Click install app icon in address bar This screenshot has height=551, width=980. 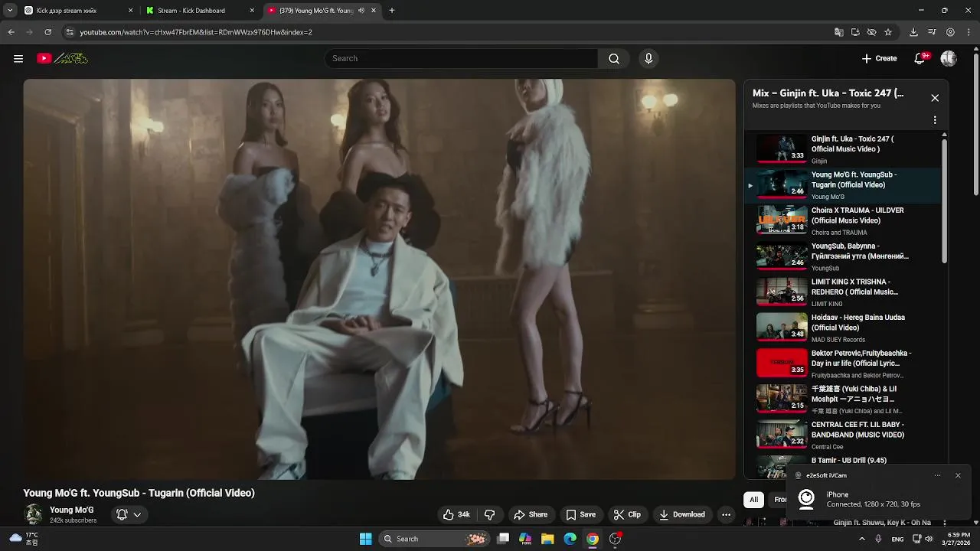tap(855, 32)
